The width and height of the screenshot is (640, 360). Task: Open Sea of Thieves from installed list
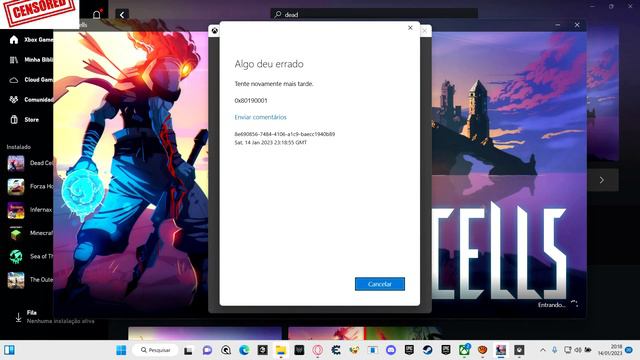click(30, 256)
